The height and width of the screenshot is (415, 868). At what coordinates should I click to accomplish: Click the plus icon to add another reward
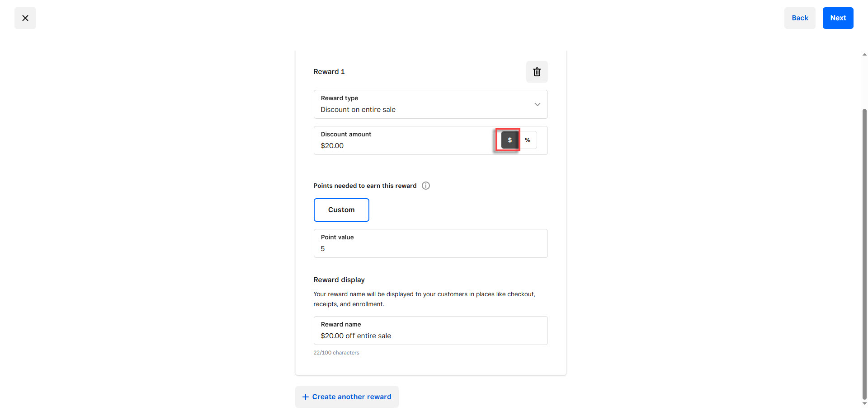pyautogui.click(x=306, y=397)
